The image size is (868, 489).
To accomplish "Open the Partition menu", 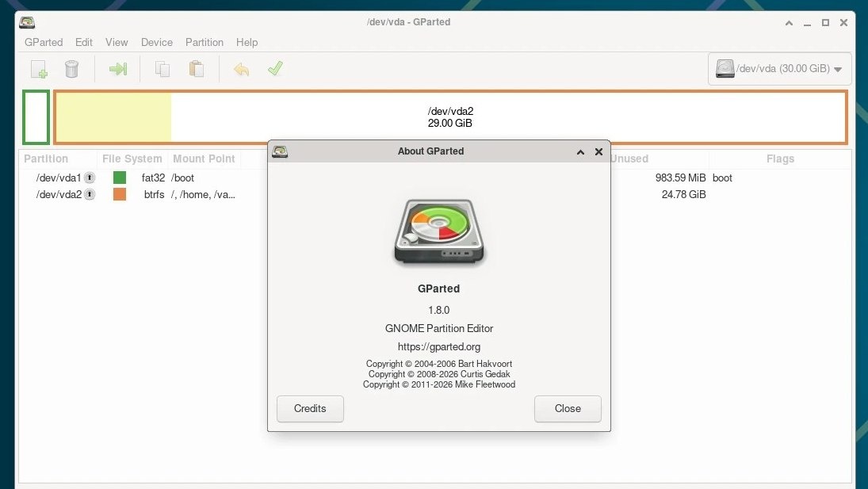I will point(205,42).
